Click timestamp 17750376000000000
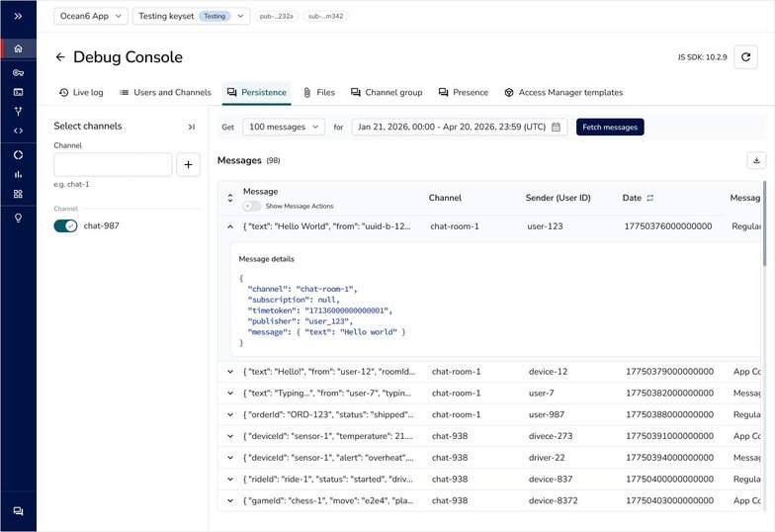This screenshot has height=532, width=775. pos(668,226)
